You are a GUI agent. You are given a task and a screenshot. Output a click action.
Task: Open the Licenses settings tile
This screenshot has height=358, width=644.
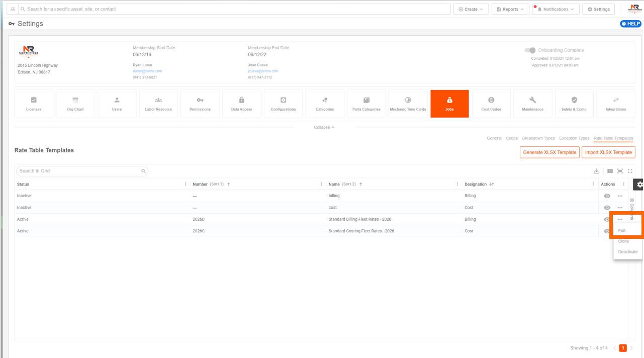34,104
